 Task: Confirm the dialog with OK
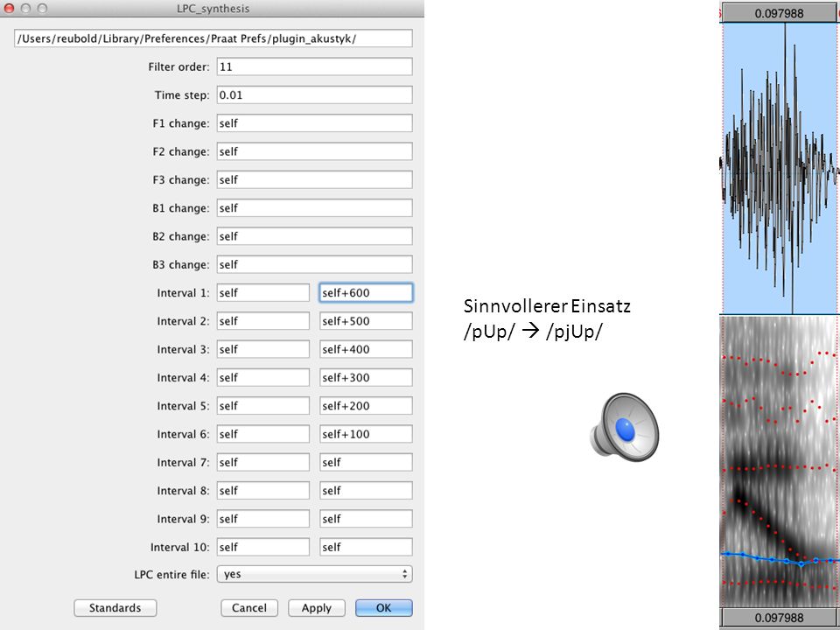tap(383, 608)
